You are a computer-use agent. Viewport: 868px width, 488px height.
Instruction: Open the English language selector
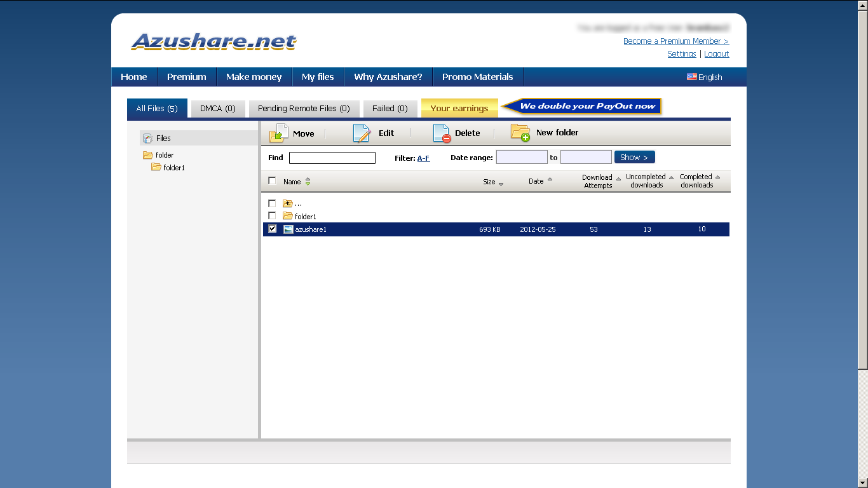pyautogui.click(x=704, y=77)
